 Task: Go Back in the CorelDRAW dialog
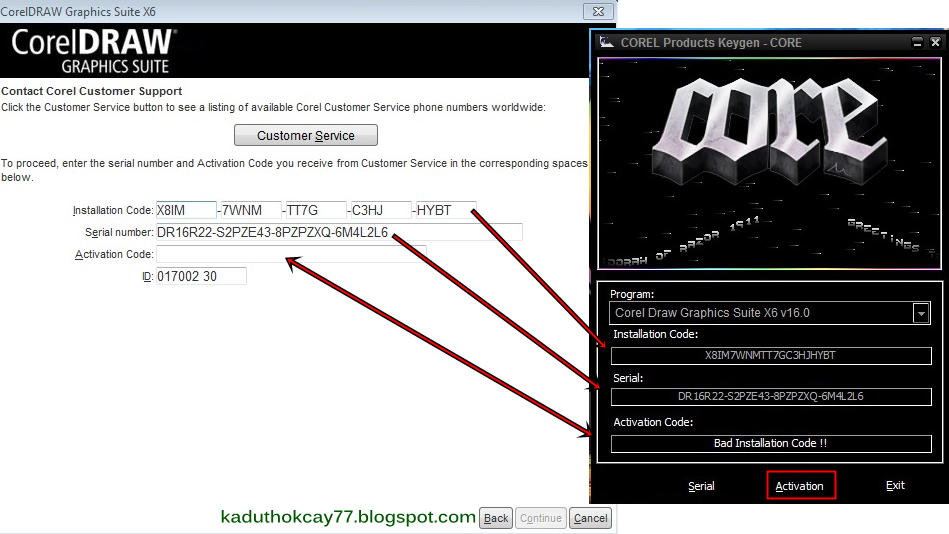[x=496, y=518]
